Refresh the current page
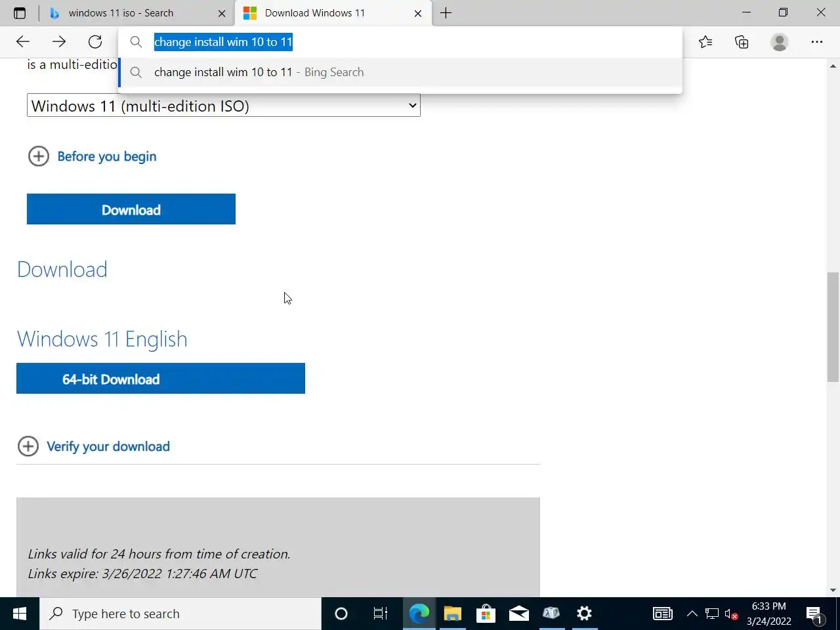This screenshot has width=840, height=630. tap(95, 42)
